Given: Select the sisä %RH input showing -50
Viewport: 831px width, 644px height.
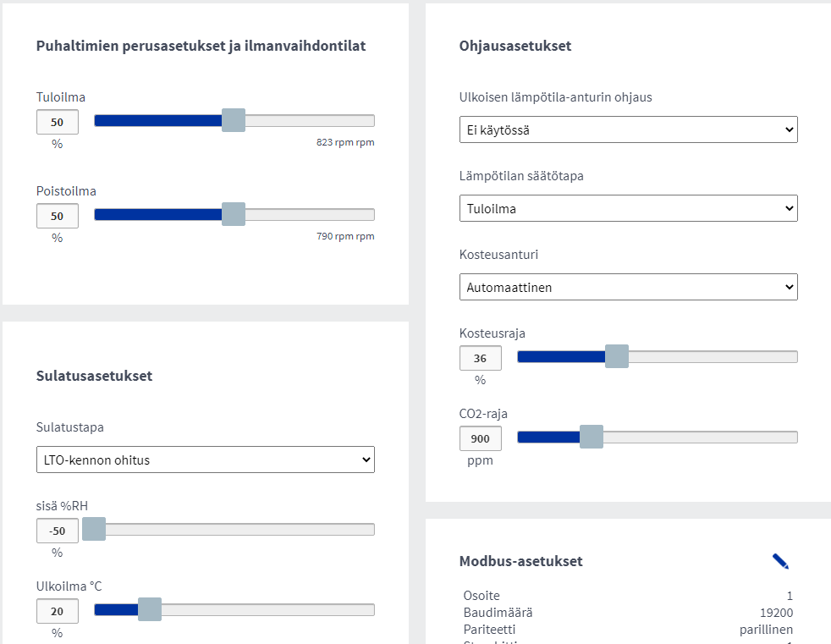Looking at the screenshot, I should [58, 531].
